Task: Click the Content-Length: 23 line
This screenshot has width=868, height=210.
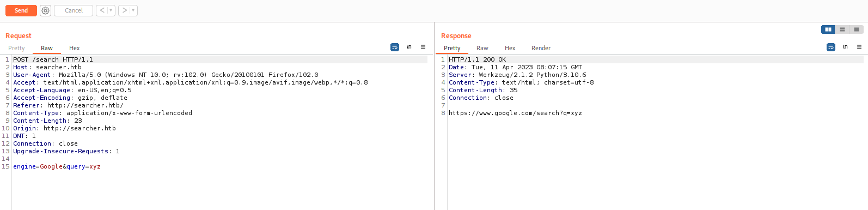Action: coord(47,121)
